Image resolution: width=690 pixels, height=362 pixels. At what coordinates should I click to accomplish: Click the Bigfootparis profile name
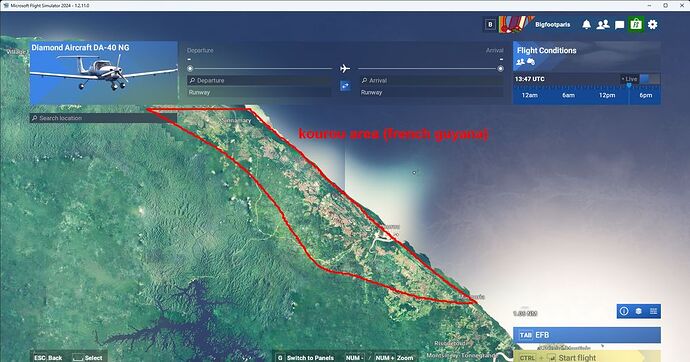552,25
